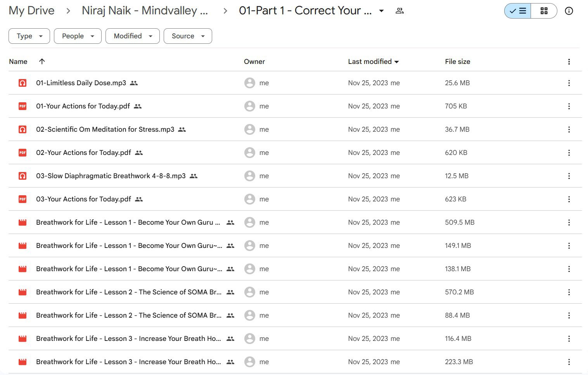
Task: Click the PDF icon of 03-Your Actions for Today
Action: [22, 199]
